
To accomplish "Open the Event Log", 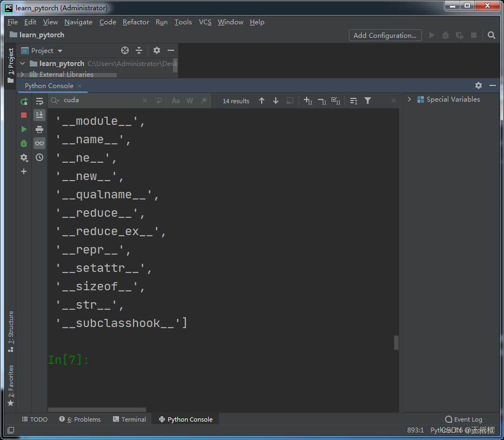I will 463,419.
